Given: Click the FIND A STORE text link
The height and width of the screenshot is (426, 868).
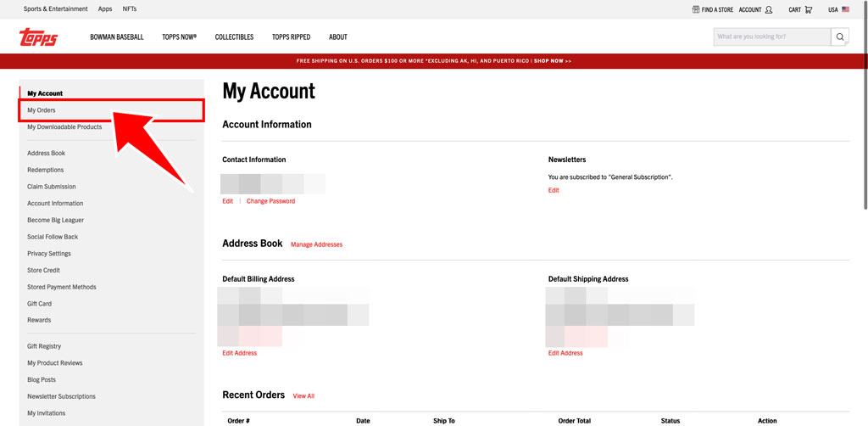Looking at the screenshot, I should pyautogui.click(x=717, y=9).
